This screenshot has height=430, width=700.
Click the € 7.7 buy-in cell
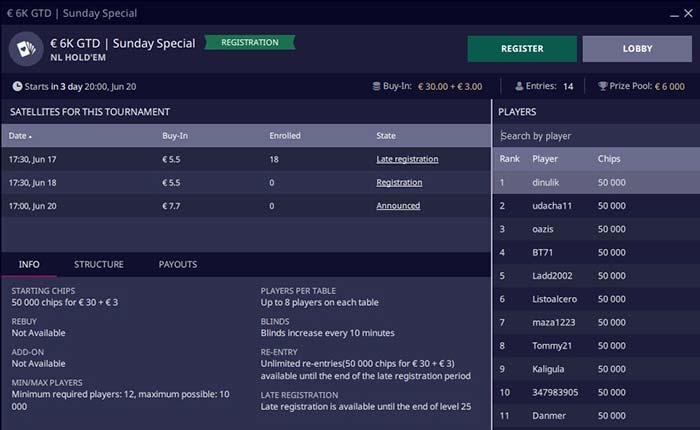(171, 206)
